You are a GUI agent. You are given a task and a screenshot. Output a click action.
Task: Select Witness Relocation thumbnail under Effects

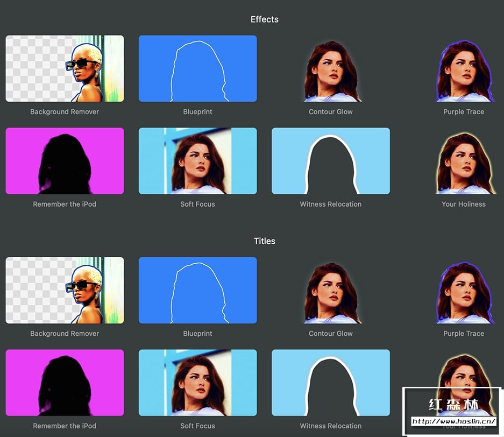[331, 161]
